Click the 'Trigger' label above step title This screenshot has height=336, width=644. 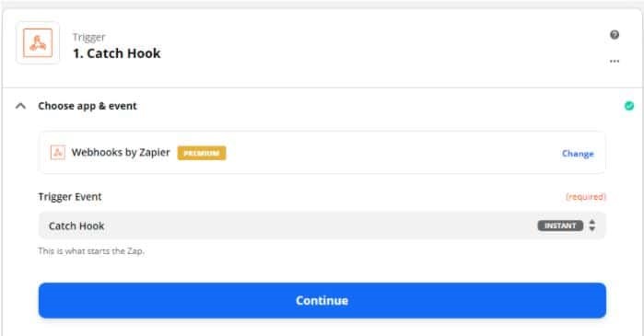pos(89,37)
